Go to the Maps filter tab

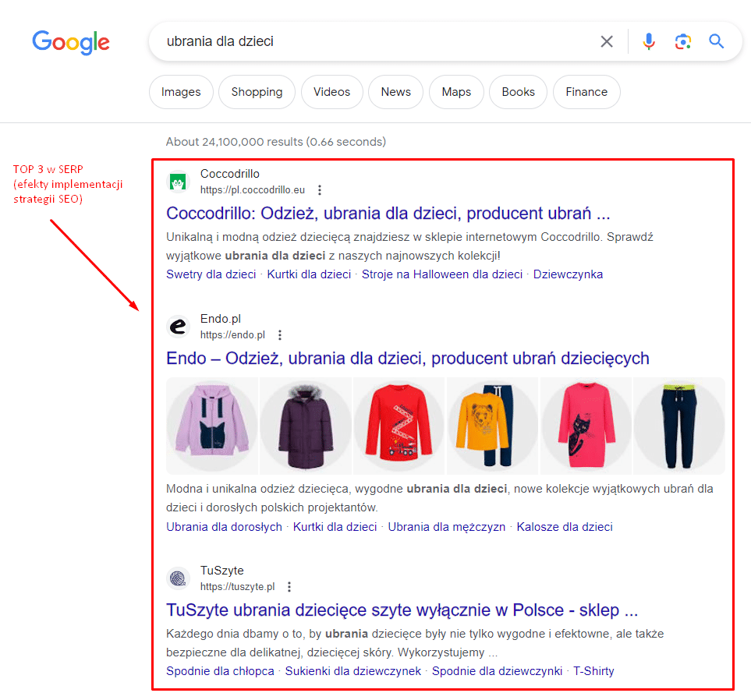[x=456, y=92]
